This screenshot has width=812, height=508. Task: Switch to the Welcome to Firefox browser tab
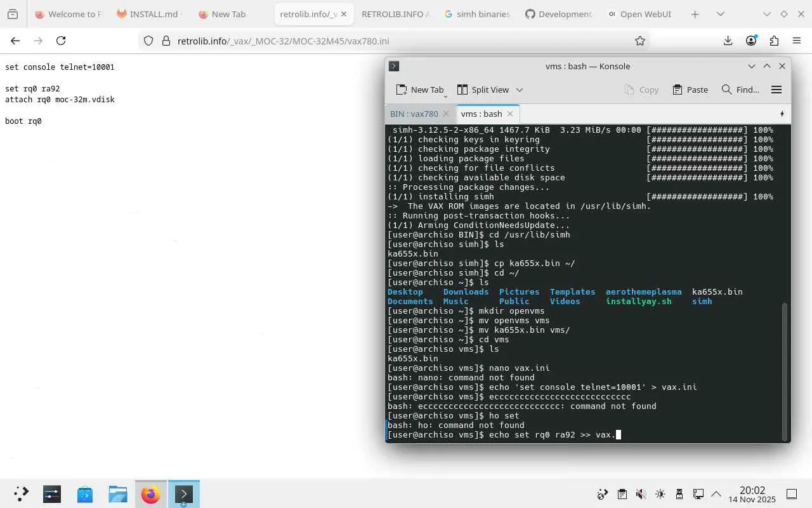[69, 14]
